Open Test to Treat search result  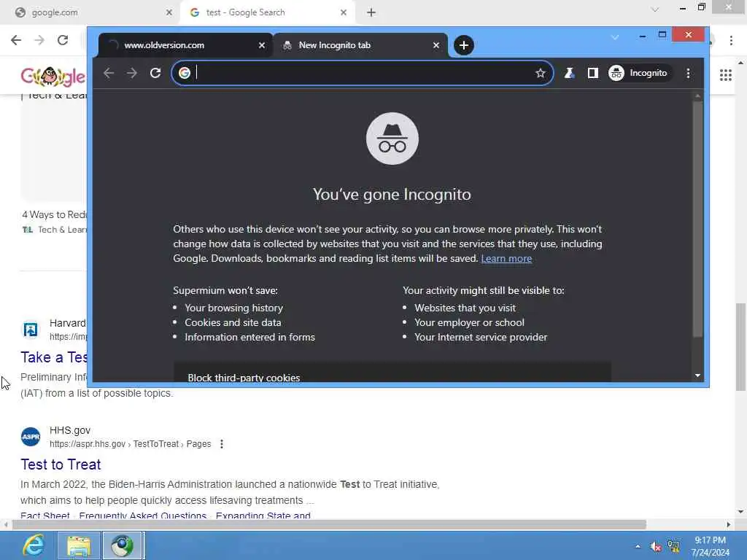(61, 464)
